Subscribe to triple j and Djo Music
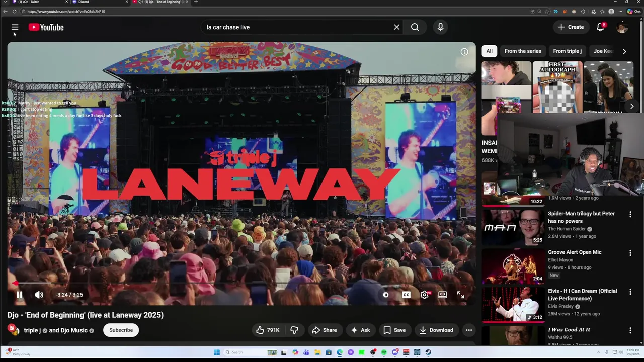 121,330
